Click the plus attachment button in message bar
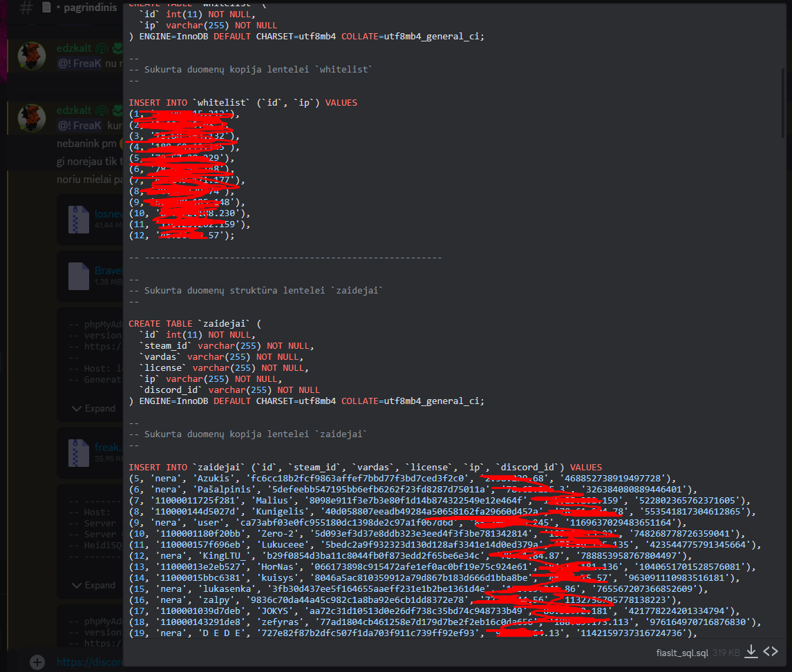The height and width of the screenshot is (672, 792). click(x=37, y=662)
